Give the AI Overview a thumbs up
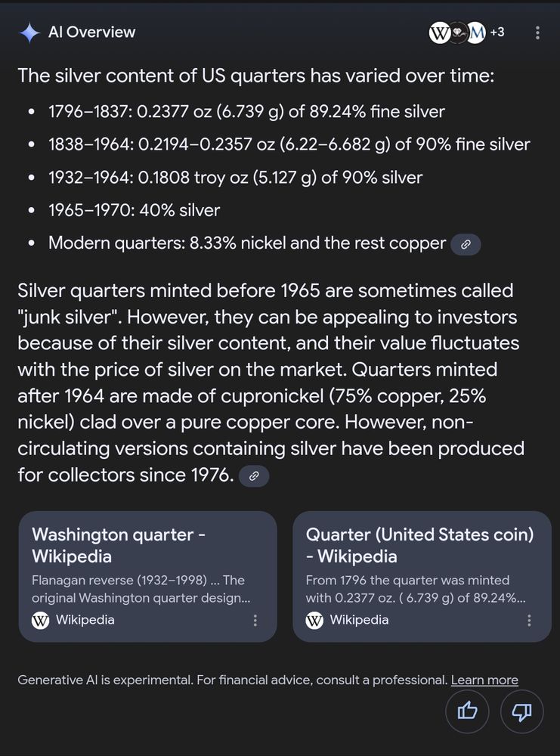560x756 pixels. point(467,711)
